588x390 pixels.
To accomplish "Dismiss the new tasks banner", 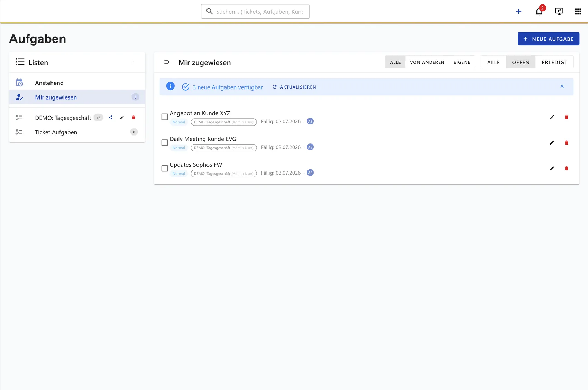I will 562,86.
